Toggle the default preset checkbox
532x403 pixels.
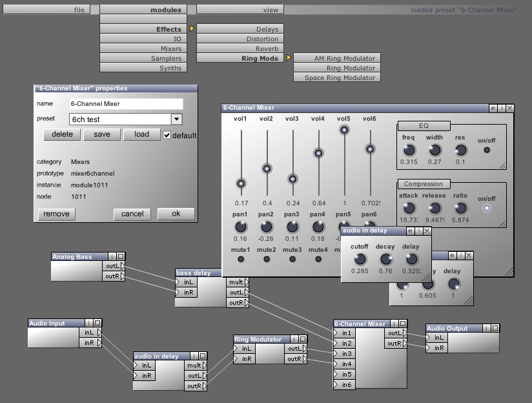coord(167,135)
